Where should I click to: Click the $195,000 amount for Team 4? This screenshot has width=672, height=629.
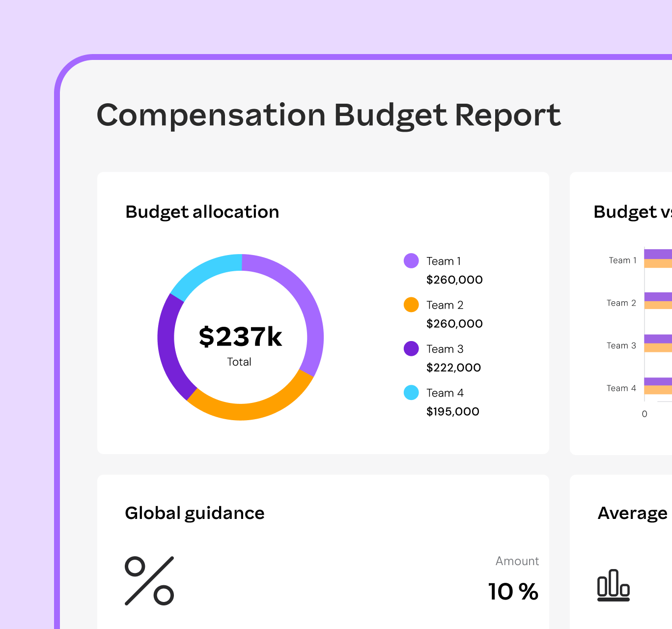[453, 411]
